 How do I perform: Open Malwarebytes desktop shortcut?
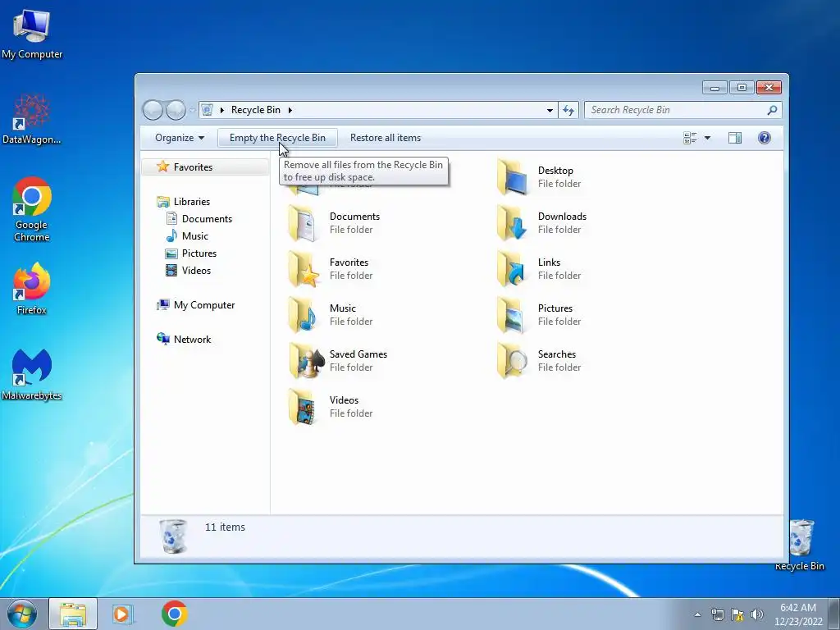click(x=32, y=374)
